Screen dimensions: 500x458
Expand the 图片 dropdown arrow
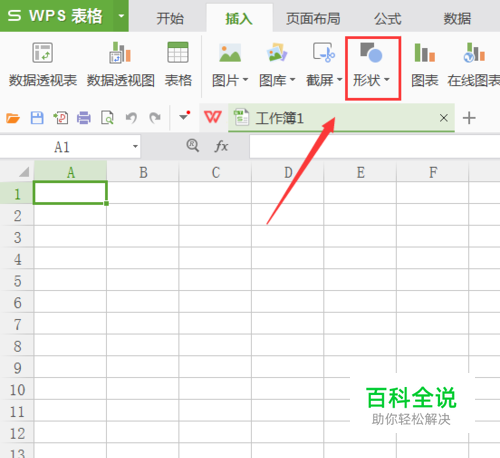pos(245,80)
